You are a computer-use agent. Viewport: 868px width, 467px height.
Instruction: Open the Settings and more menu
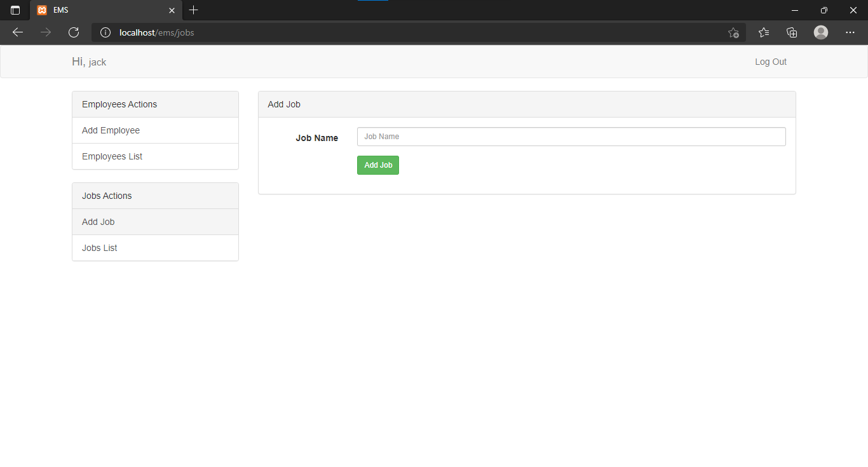pyautogui.click(x=850, y=32)
